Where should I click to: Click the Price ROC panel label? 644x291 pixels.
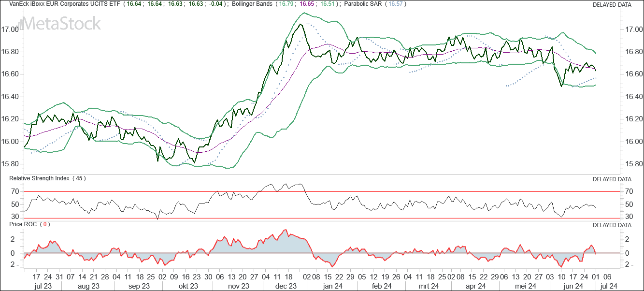(x=24, y=225)
